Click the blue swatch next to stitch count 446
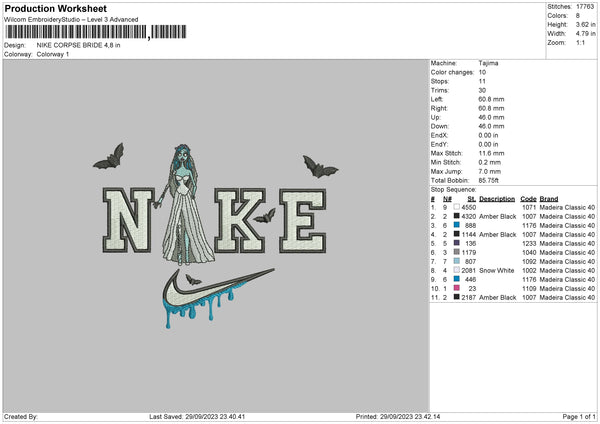The height and width of the screenshot is (424, 600). point(457,279)
